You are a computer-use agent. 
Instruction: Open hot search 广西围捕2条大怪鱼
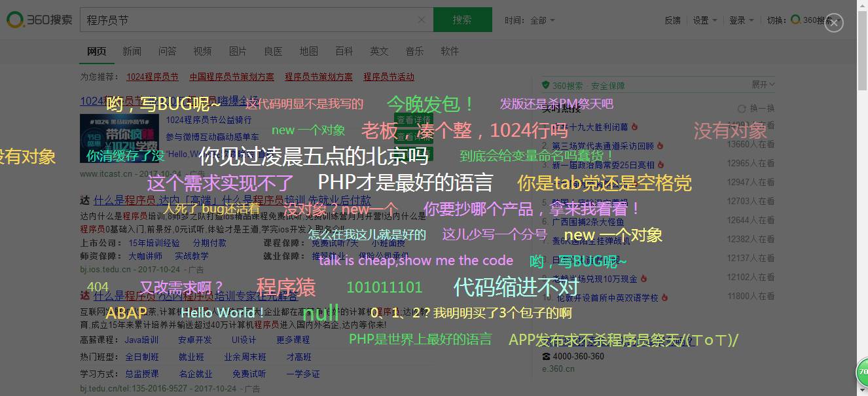[589, 221]
